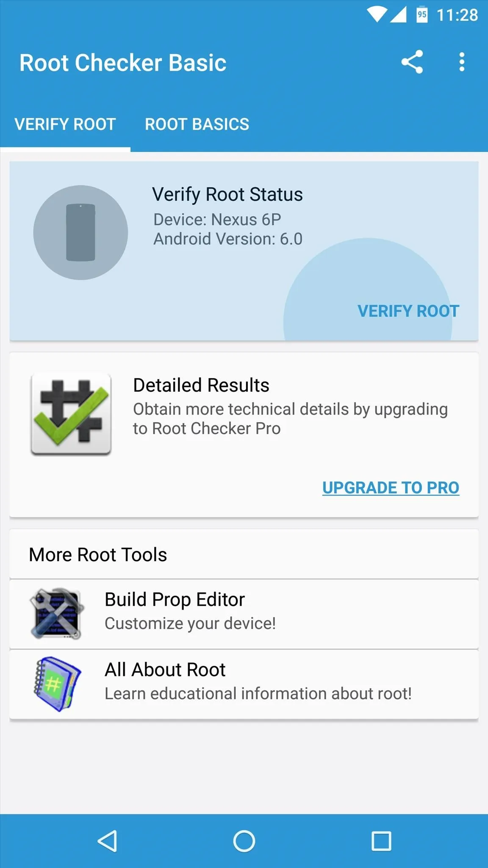Tap the Root Checker hash checkmark icon
This screenshot has height=868, width=488.
click(71, 414)
